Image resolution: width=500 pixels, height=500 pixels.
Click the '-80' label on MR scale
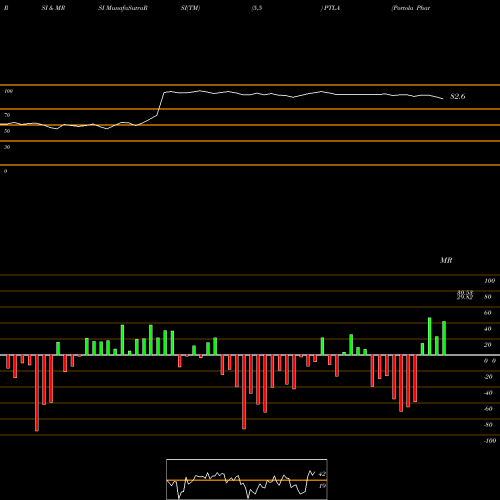click(x=488, y=425)
